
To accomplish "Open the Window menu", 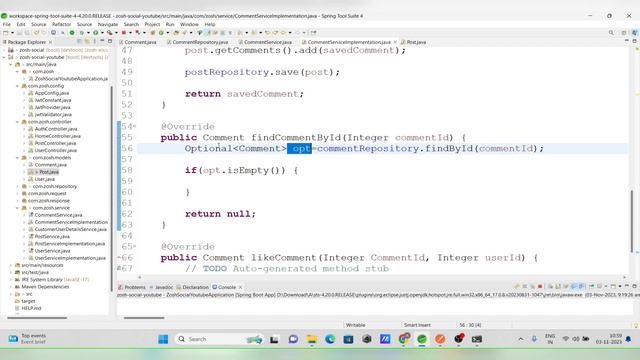I will pyautogui.click(x=189, y=24).
